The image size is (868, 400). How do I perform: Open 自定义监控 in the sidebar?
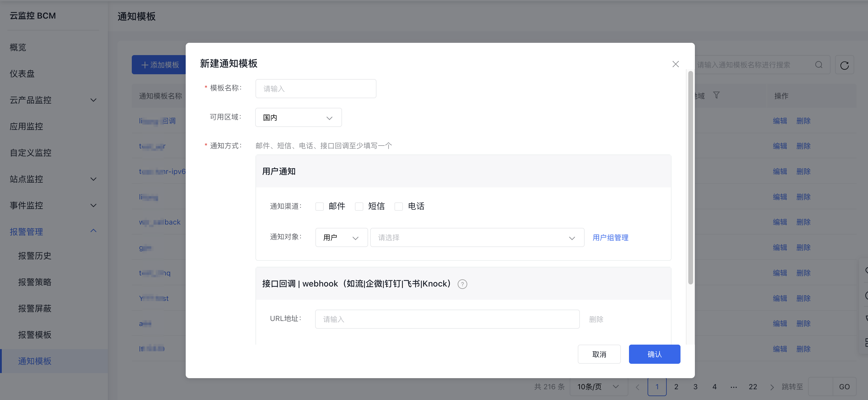coord(30,153)
